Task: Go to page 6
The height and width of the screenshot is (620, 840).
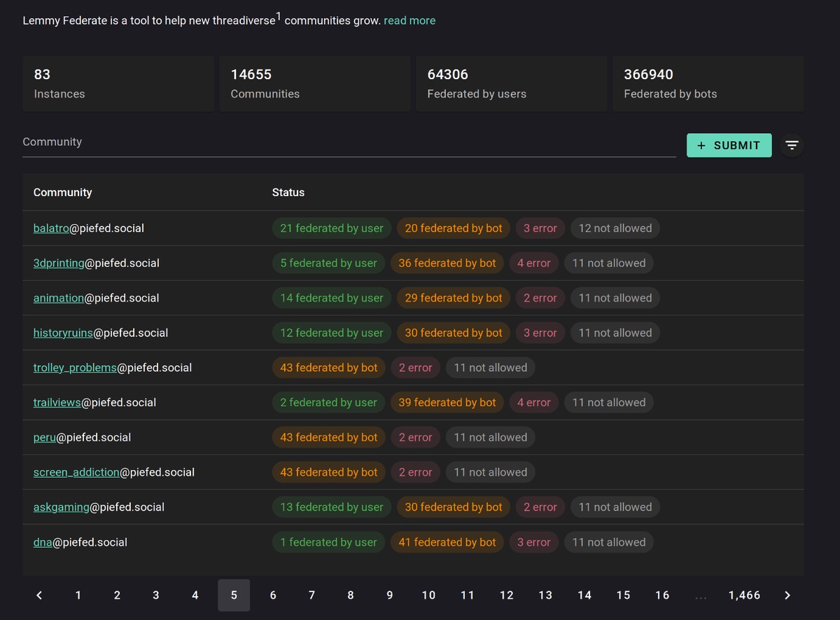Action: click(273, 595)
